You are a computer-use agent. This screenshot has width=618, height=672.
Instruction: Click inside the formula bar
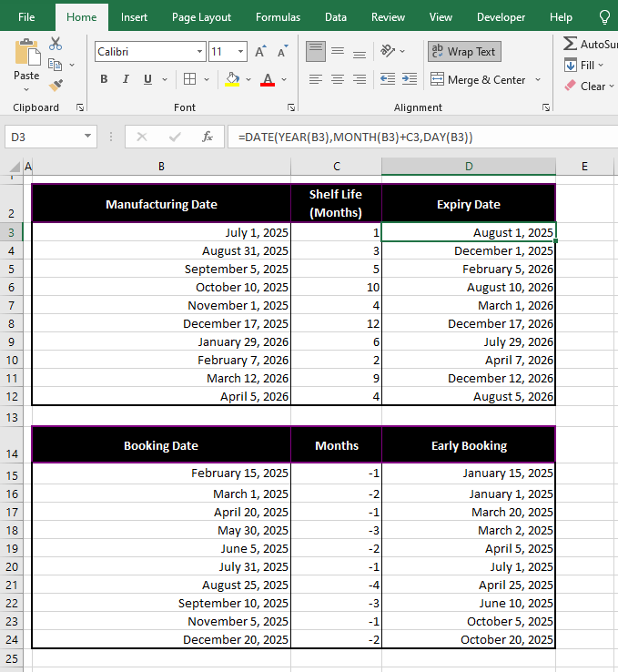click(422, 137)
